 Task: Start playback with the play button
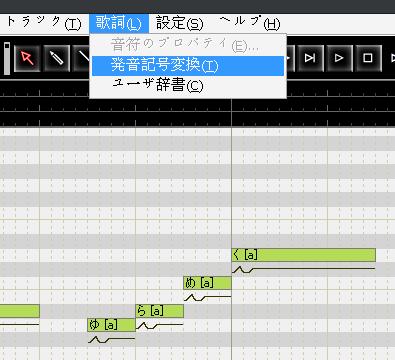click(x=339, y=58)
